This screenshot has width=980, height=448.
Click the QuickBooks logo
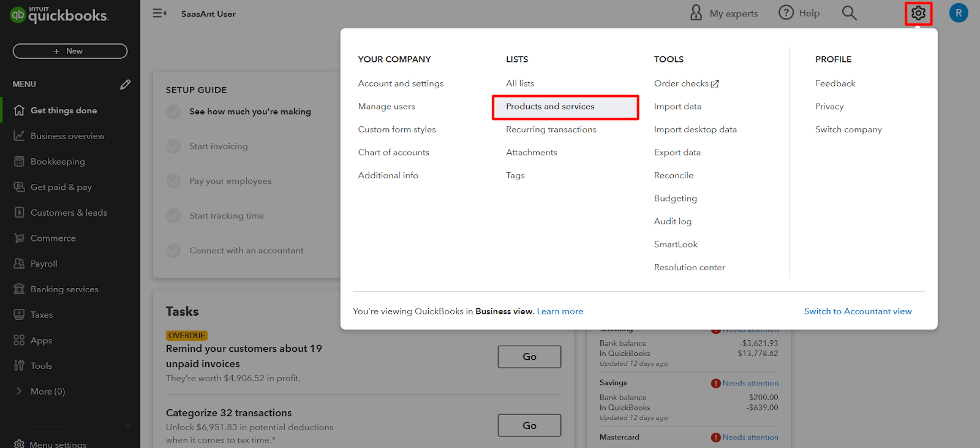(x=59, y=14)
